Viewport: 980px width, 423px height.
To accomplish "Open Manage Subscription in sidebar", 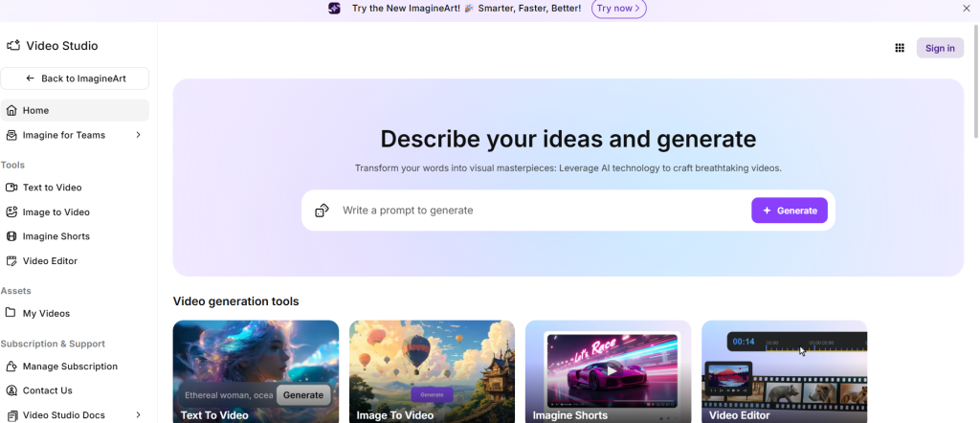I will (x=70, y=367).
